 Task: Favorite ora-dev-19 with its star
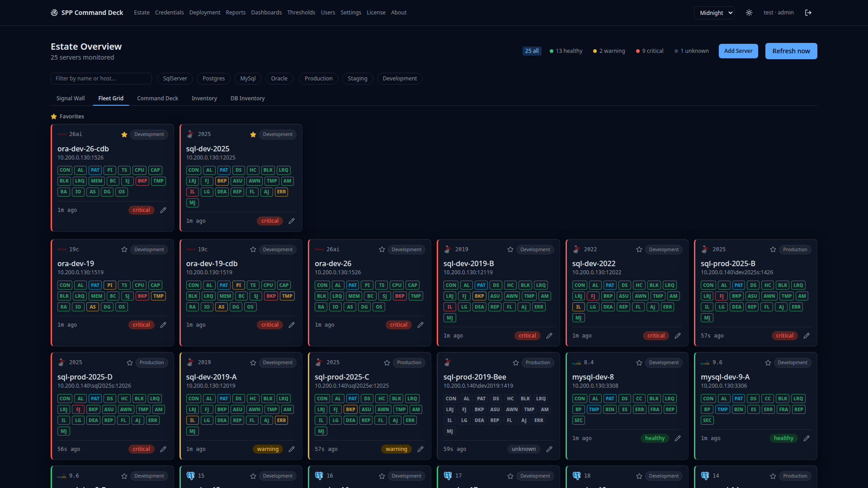[124, 249]
